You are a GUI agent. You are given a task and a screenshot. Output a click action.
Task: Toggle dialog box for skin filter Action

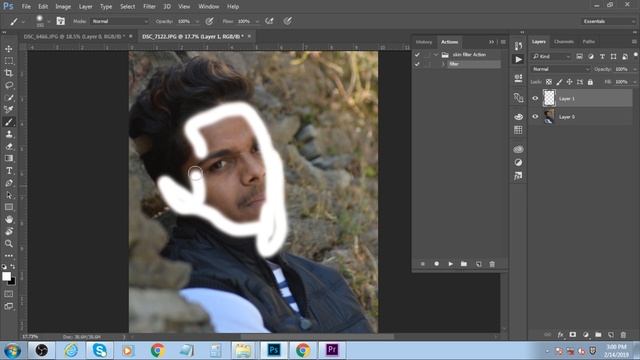pos(427,55)
